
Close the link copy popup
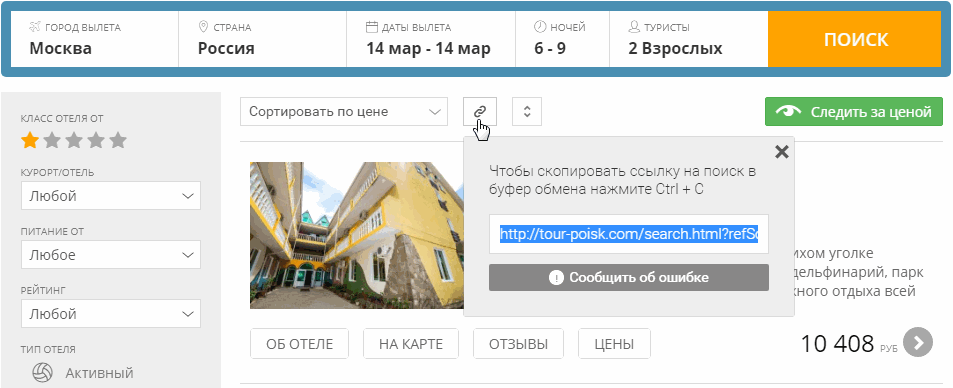pos(782,152)
